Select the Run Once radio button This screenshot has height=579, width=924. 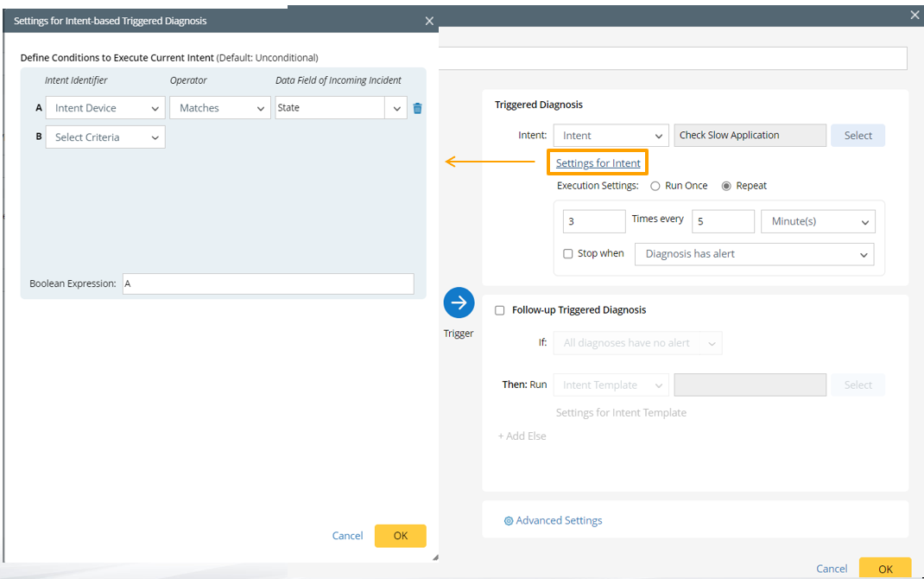coord(655,186)
